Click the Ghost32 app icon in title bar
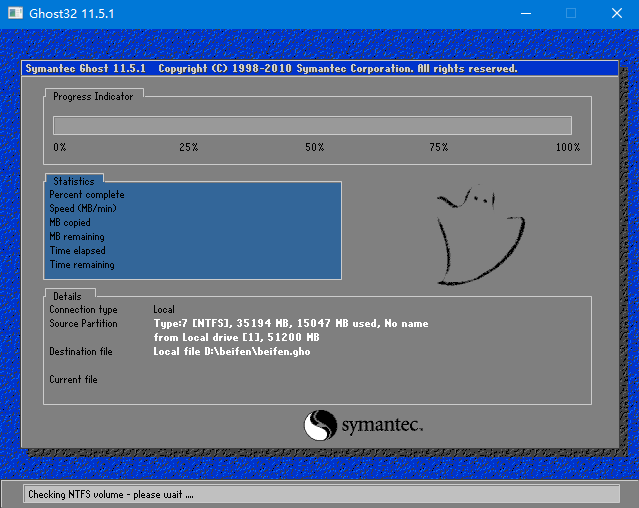 pyautogui.click(x=15, y=13)
